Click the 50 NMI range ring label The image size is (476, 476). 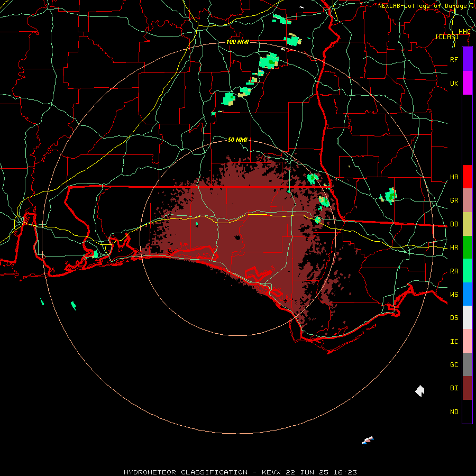(237, 140)
